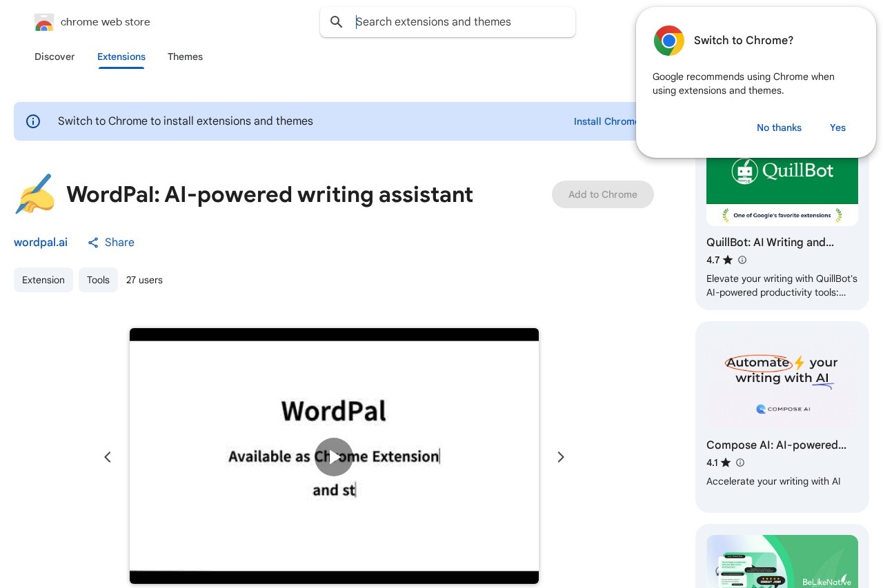Click the chrome web store logo
The width and height of the screenshot is (883, 588).
tap(44, 21)
